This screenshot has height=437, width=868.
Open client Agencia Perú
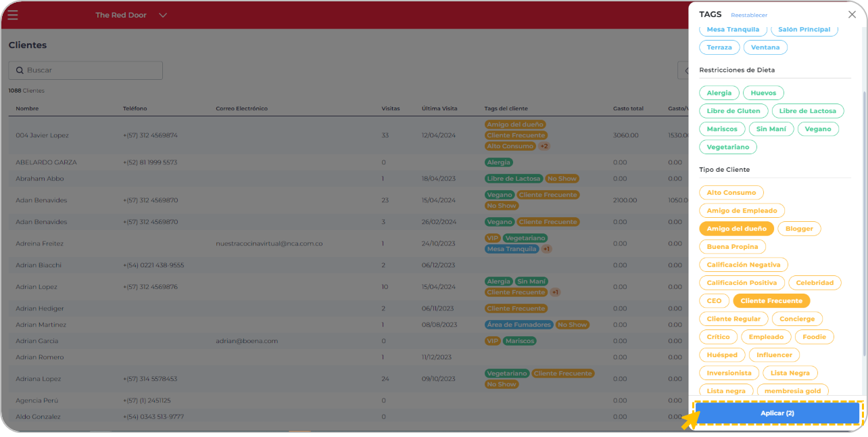(x=37, y=400)
